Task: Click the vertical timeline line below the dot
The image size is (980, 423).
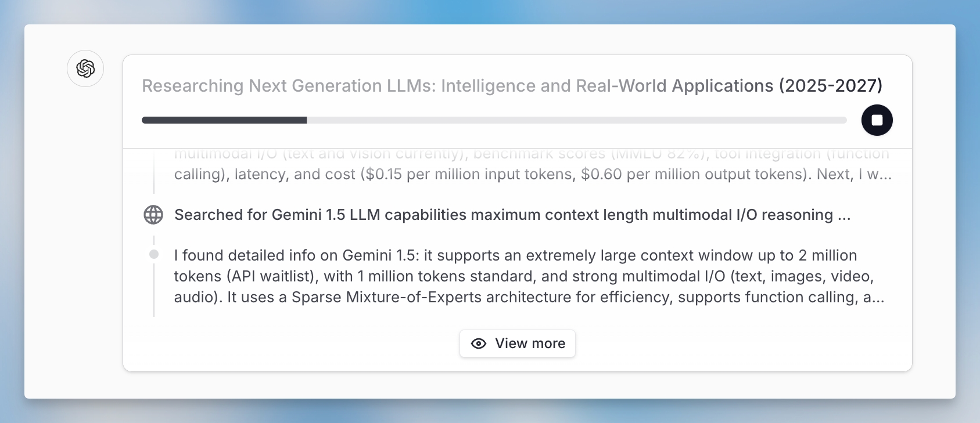Action: tap(154, 290)
